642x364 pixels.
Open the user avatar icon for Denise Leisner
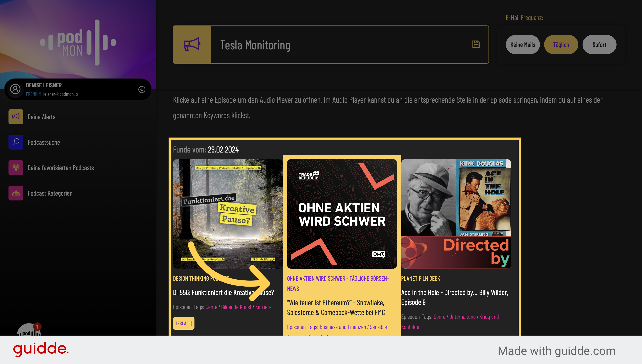tap(15, 89)
